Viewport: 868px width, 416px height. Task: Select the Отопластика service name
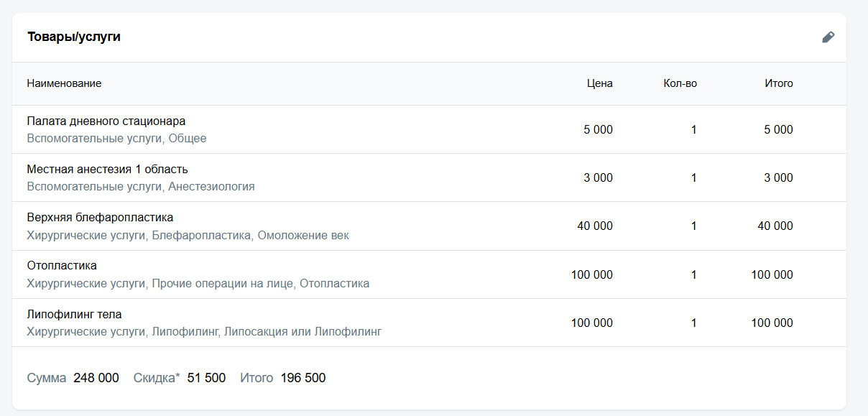tap(62, 266)
